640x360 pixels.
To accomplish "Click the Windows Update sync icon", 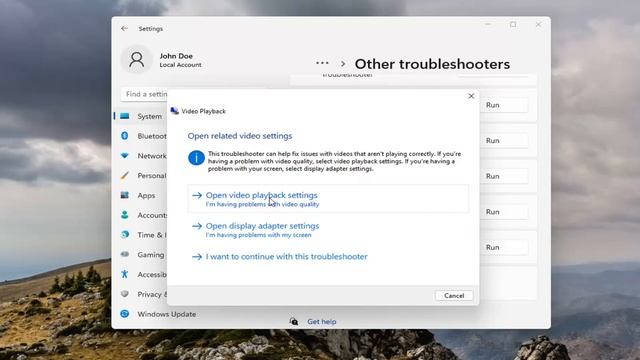I will coord(125,313).
